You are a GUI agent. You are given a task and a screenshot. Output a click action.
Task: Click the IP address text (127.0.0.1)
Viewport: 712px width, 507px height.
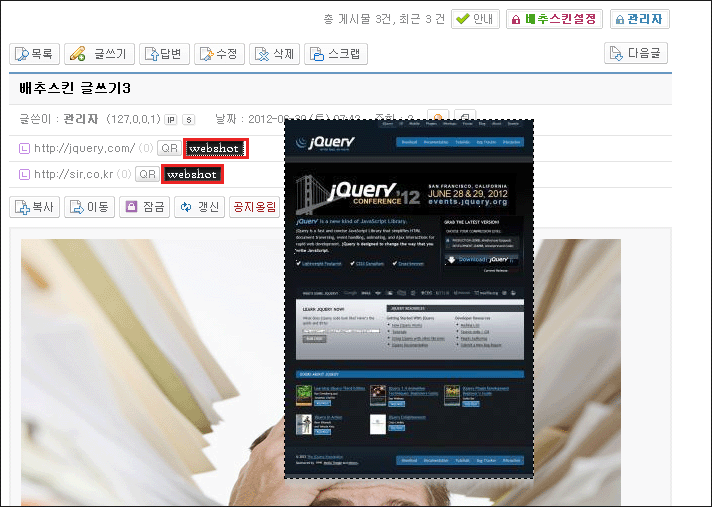133,119
